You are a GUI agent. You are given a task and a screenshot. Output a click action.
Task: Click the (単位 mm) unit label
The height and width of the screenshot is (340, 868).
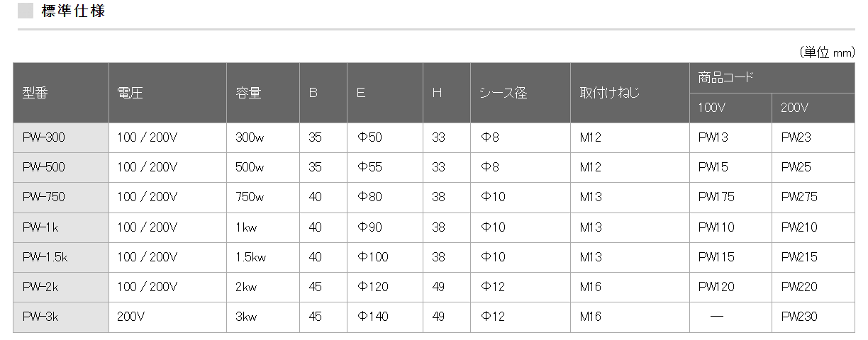pos(826,52)
